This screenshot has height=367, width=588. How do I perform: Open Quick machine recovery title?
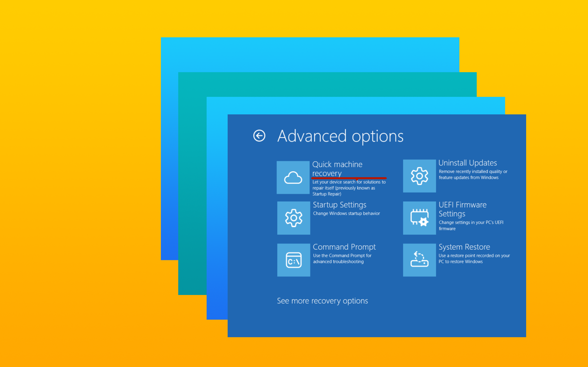click(x=337, y=169)
